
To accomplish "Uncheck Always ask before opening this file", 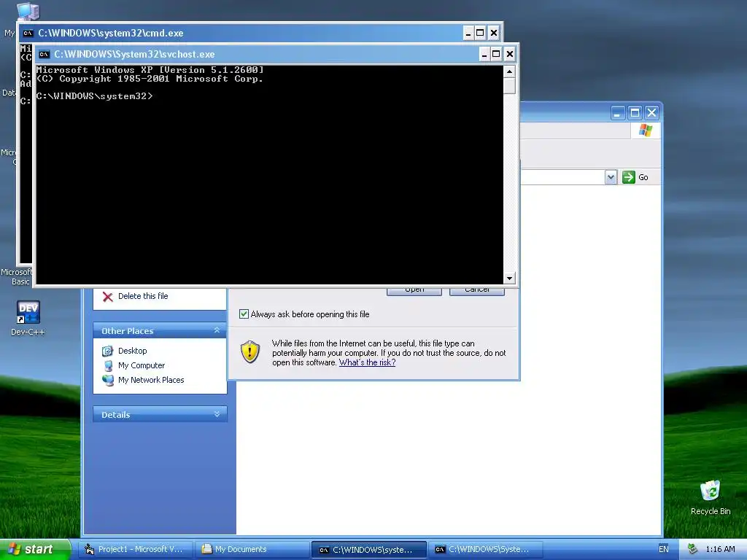I will (x=244, y=314).
